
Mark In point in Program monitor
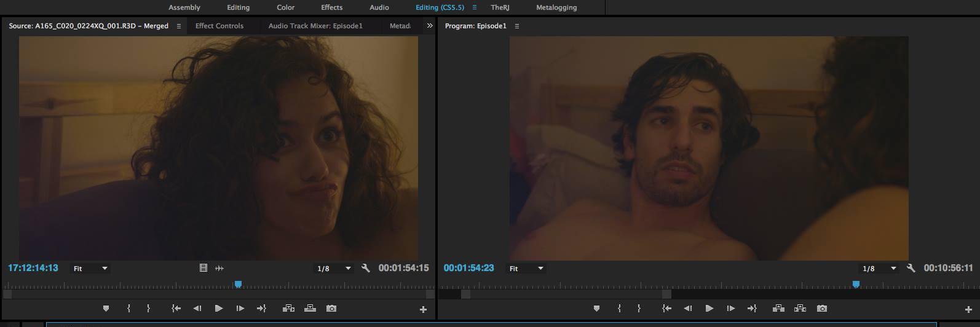[619, 309]
